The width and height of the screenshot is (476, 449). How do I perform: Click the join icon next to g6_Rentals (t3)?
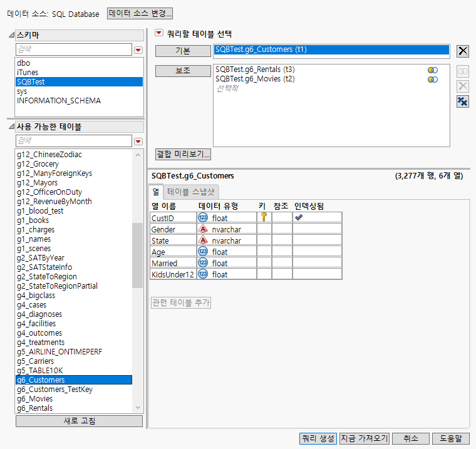[x=433, y=70]
